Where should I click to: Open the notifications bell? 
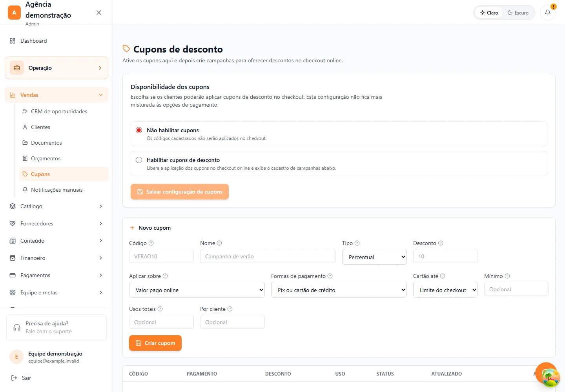(548, 13)
